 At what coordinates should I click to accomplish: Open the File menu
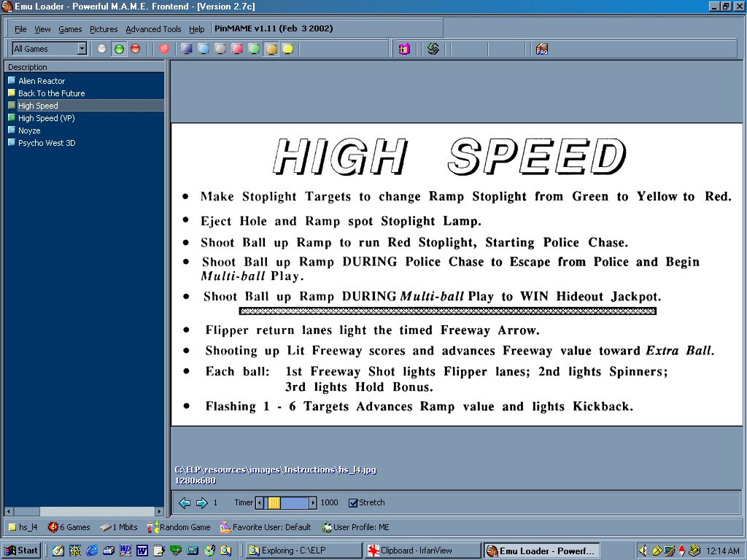[20, 29]
